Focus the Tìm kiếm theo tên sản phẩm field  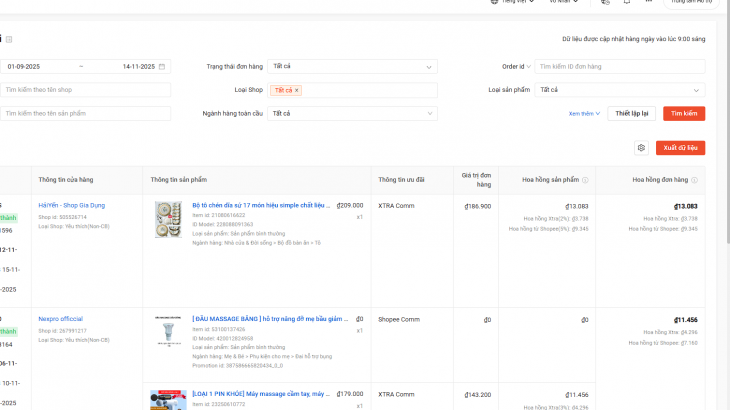tap(85, 114)
